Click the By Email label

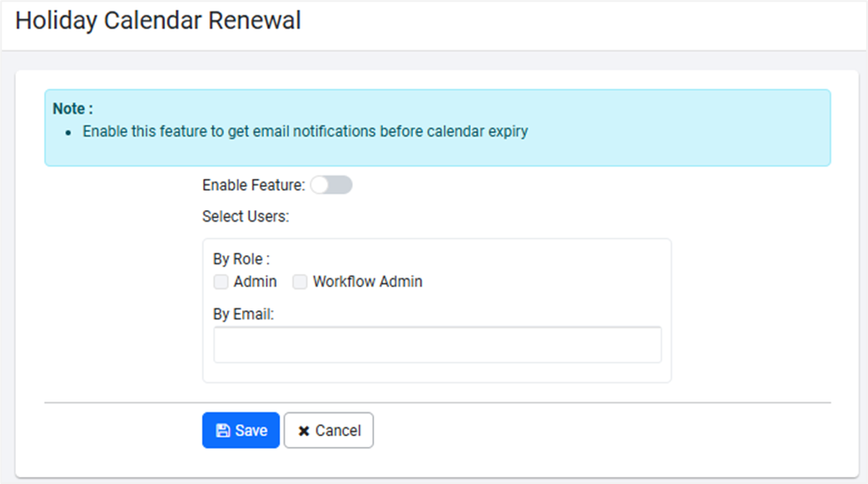[244, 313]
